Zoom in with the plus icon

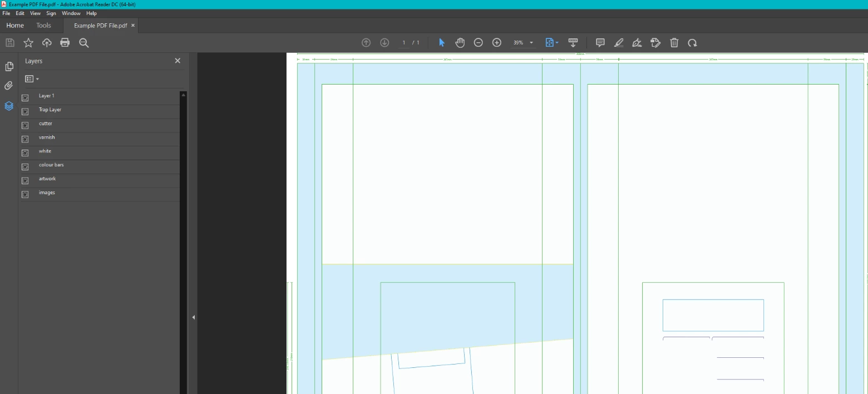(497, 43)
